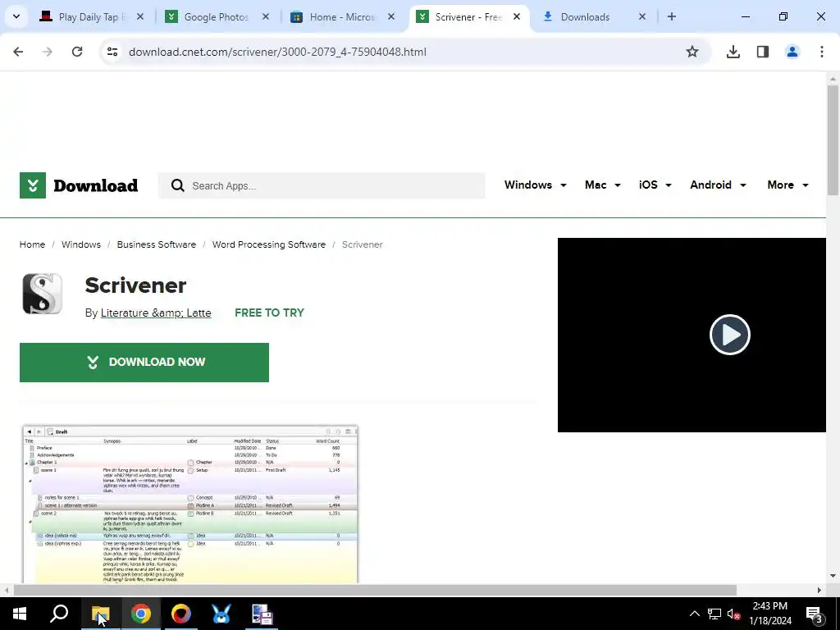Open the tab search chevron

[16, 16]
